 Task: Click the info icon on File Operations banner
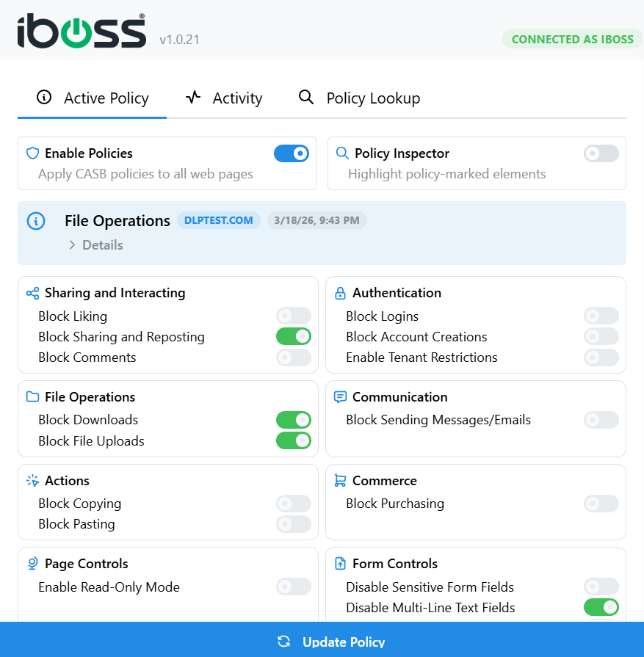coord(36,221)
